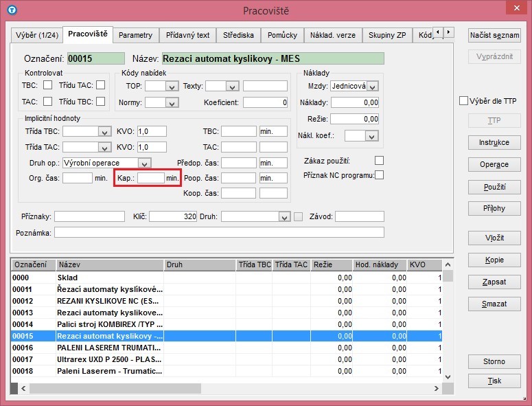Click the list's scroll right arrow
The width and height of the screenshot is (532, 406).
[437, 388]
